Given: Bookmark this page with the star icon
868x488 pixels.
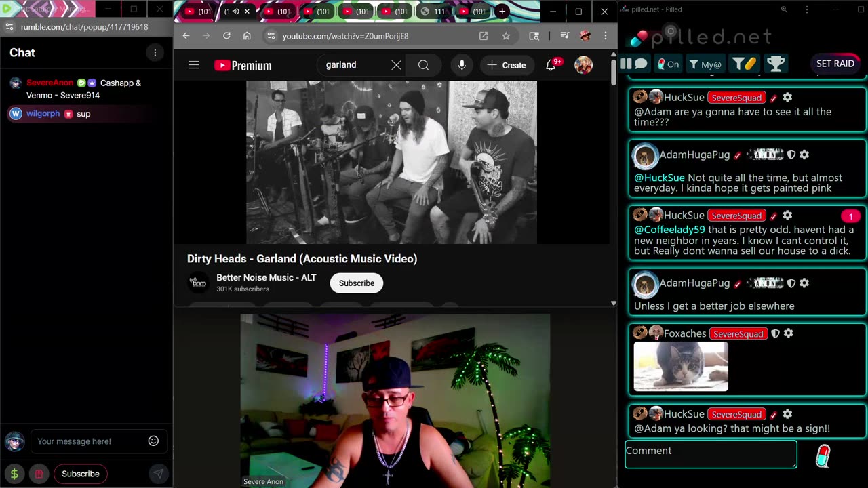Looking at the screenshot, I should tap(506, 36).
